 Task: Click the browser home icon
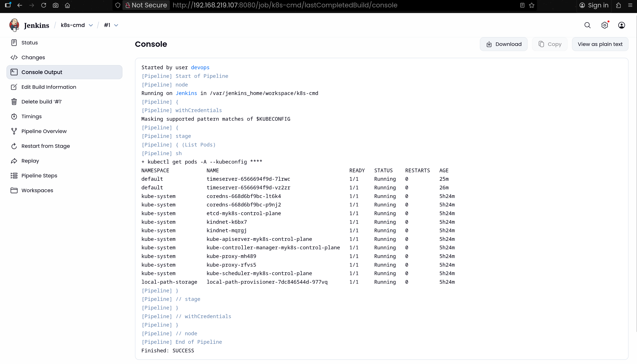67,5
